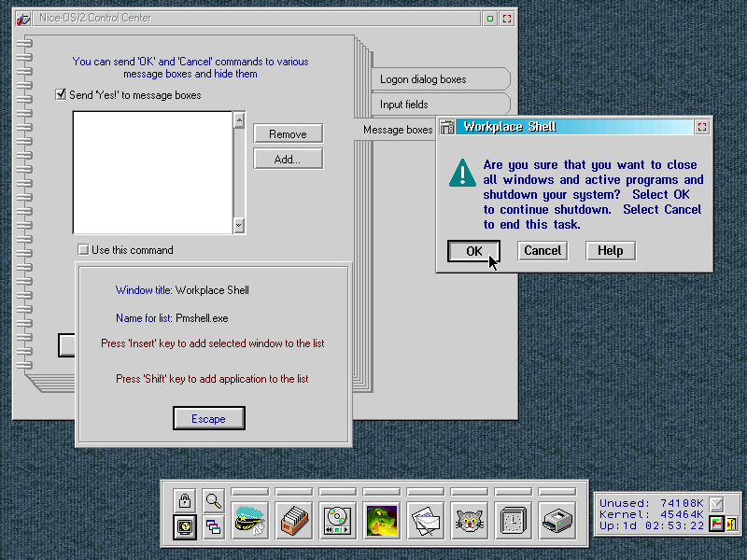Click Cancel in the Workplace Shell dialog
Screen dimensions: 747x560
tap(543, 251)
